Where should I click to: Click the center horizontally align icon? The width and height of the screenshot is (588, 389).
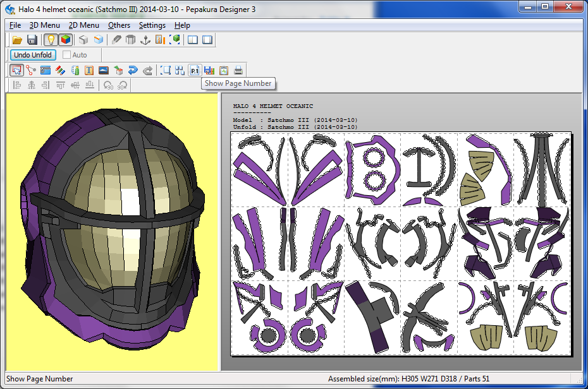(x=31, y=85)
